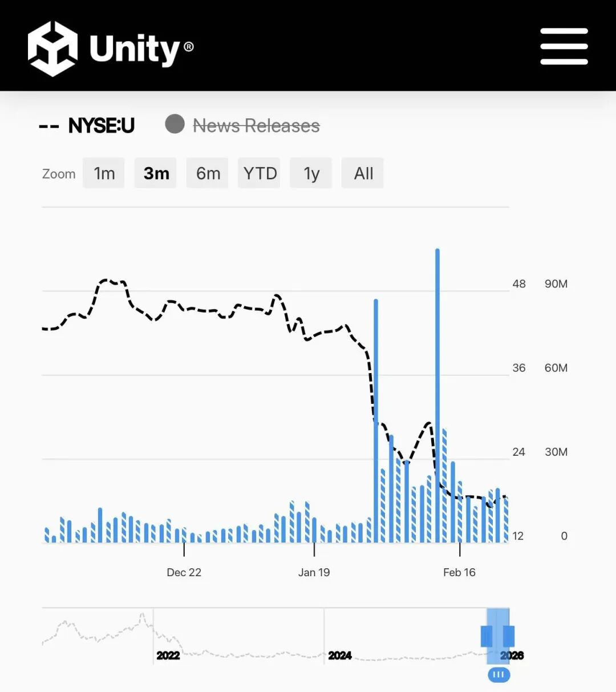This screenshot has height=692, width=616.
Task: Enable the News Releases series text
Action: point(256,126)
